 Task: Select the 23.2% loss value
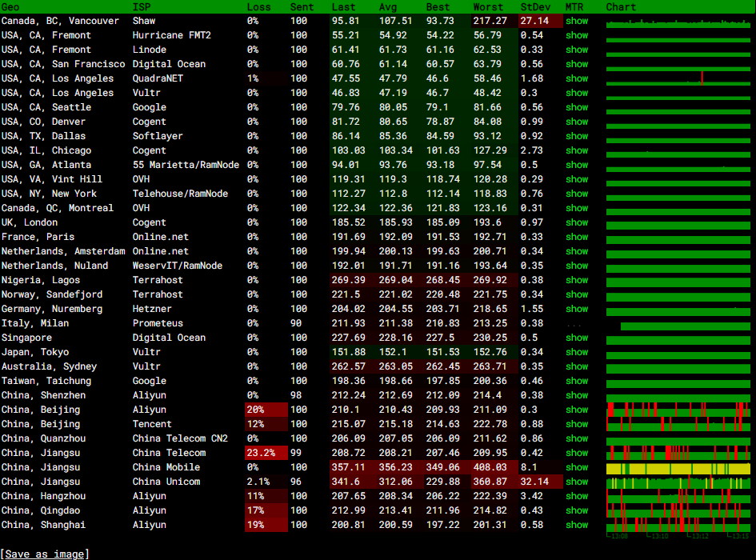click(261, 453)
